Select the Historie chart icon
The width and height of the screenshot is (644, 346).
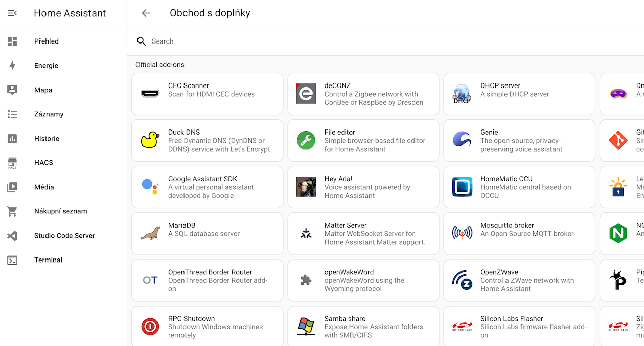click(x=12, y=138)
